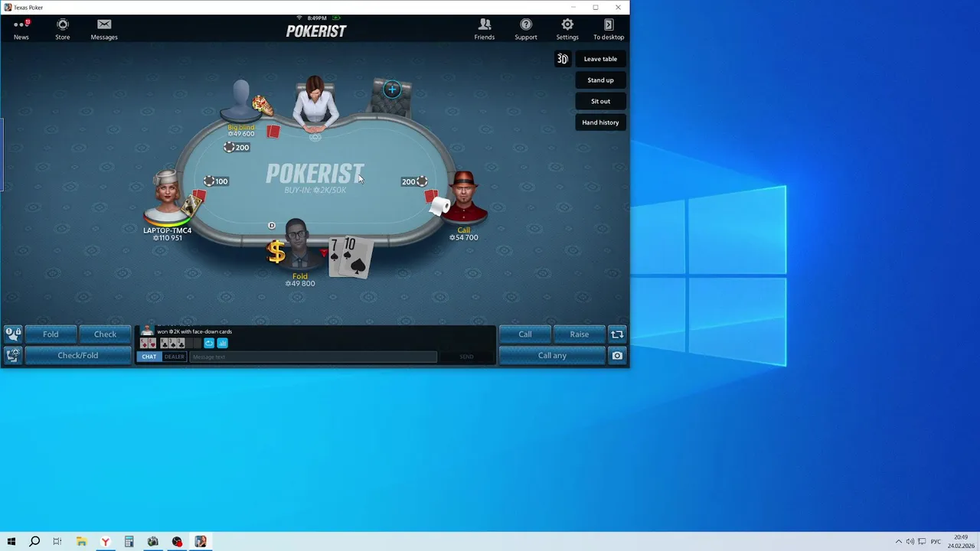This screenshot has width=980, height=551.
Task: Toggle the 3D table view
Action: (x=563, y=59)
